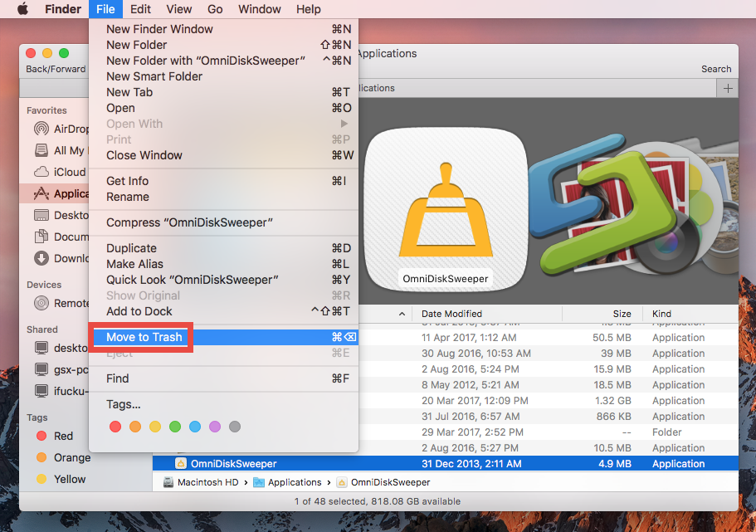
Task: Pick the blue tag color swatch in menu
Action: click(195, 427)
